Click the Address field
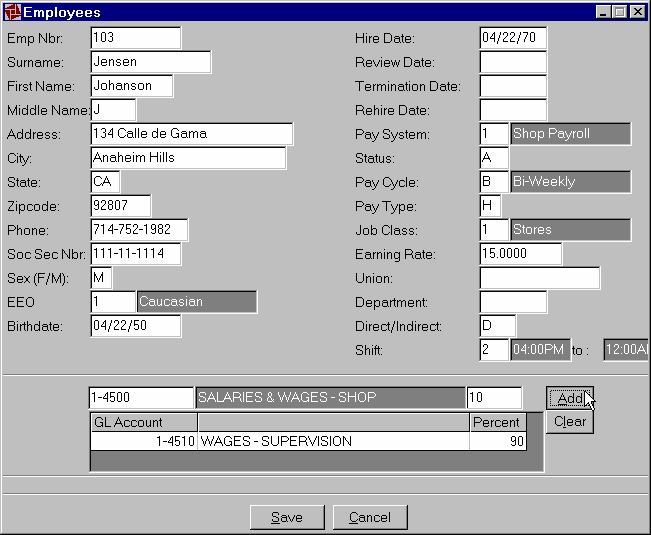 pyautogui.click(x=191, y=134)
